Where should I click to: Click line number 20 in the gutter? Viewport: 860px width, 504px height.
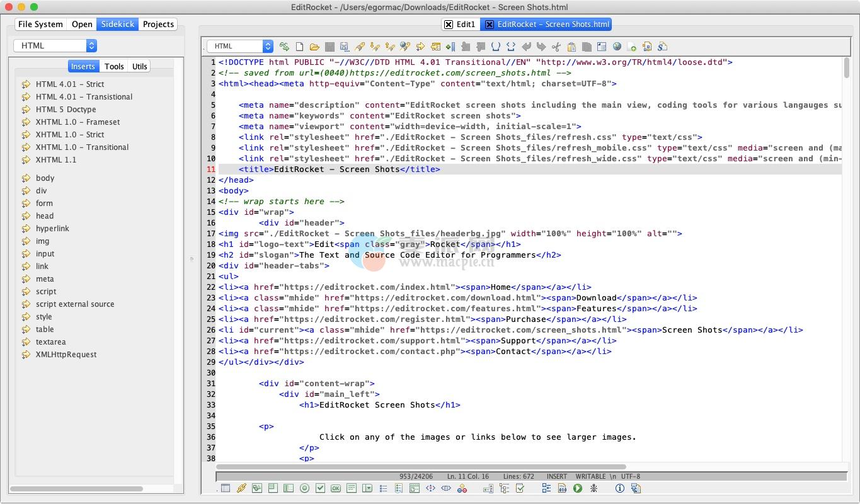click(x=210, y=265)
